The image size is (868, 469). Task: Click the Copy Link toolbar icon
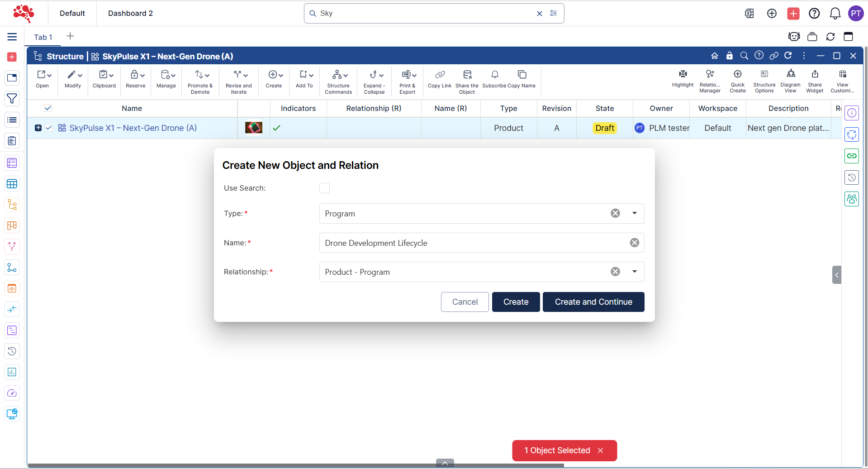pyautogui.click(x=439, y=75)
